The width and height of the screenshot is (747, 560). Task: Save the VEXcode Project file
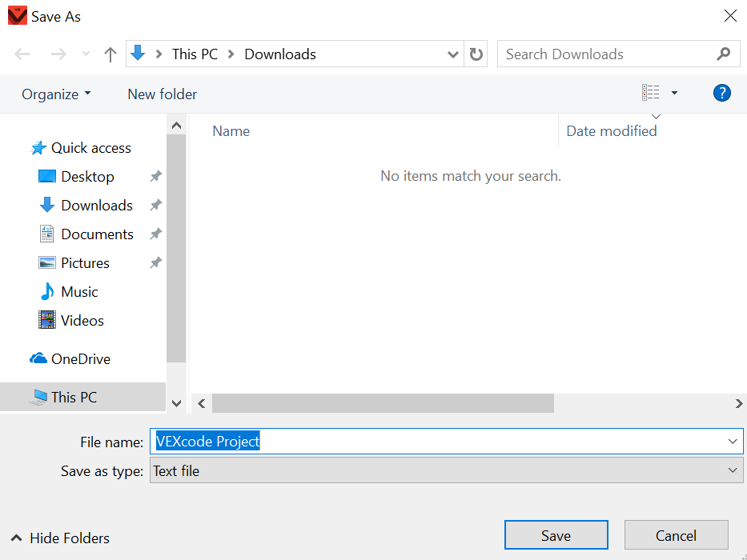coord(556,534)
